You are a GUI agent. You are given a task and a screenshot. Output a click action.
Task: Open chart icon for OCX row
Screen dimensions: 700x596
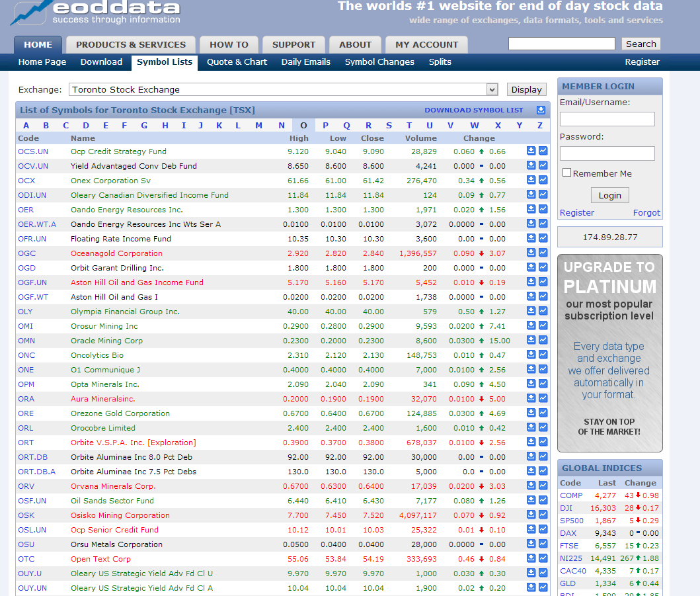(x=543, y=180)
